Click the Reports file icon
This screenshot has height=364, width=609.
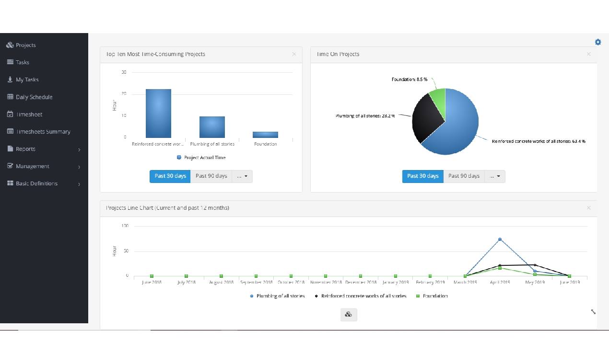[10, 148]
